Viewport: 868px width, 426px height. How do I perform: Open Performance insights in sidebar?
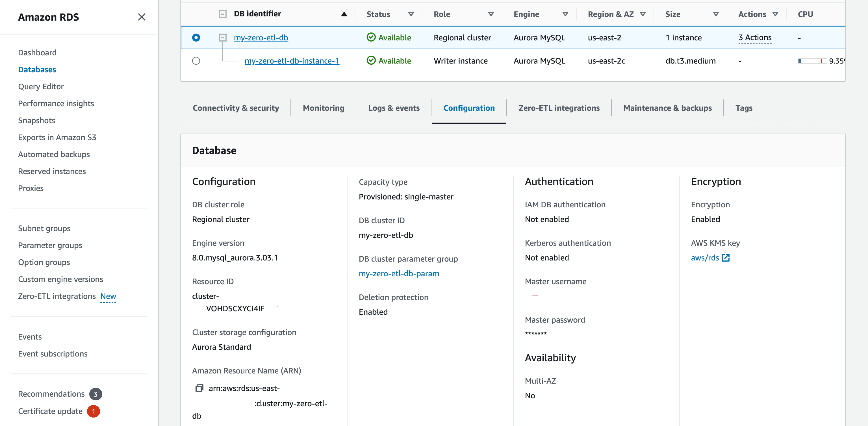pyautogui.click(x=56, y=103)
